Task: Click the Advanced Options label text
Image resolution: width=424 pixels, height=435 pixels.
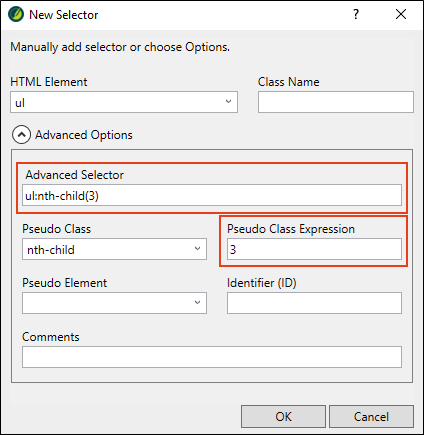Action: [84, 135]
